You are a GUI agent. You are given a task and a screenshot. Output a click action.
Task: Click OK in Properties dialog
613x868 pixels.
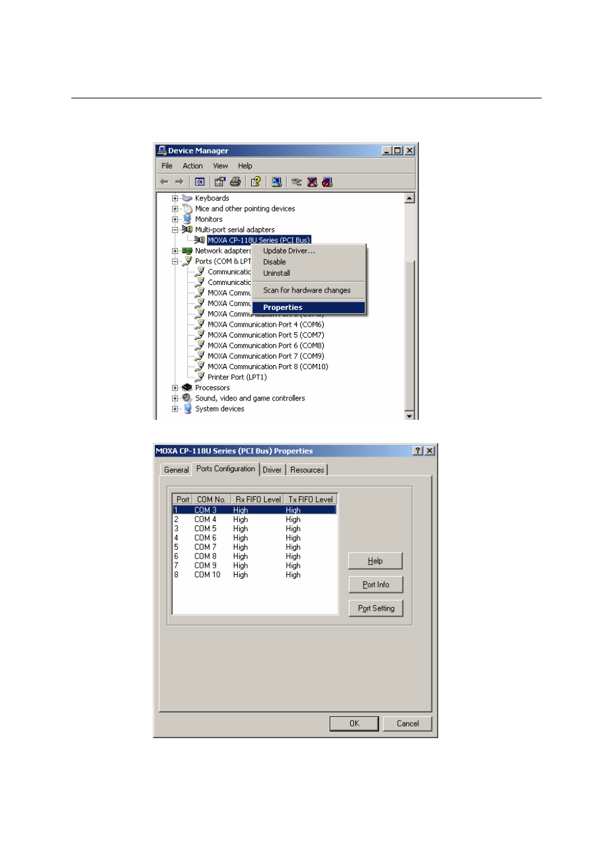point(354,723)
